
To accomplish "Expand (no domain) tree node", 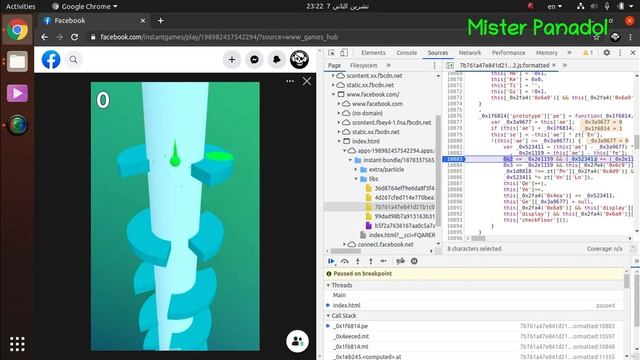I will coord(339,113).
